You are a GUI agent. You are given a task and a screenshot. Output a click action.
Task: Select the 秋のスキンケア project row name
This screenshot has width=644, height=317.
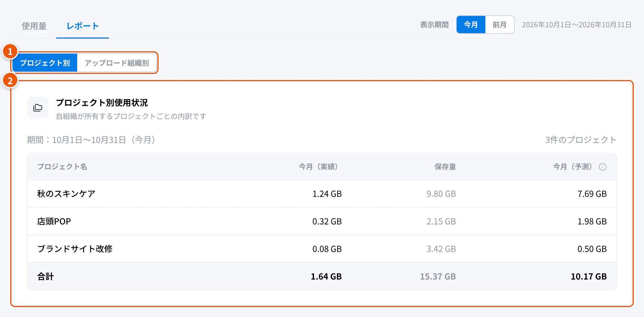[x=66, y=194]
